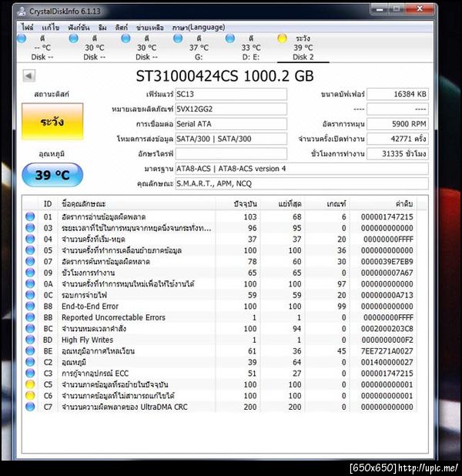Click the blue dot for UltraDMA CRC row
Viewport: 462px width, 476px height.
click(x=30, y=407)
